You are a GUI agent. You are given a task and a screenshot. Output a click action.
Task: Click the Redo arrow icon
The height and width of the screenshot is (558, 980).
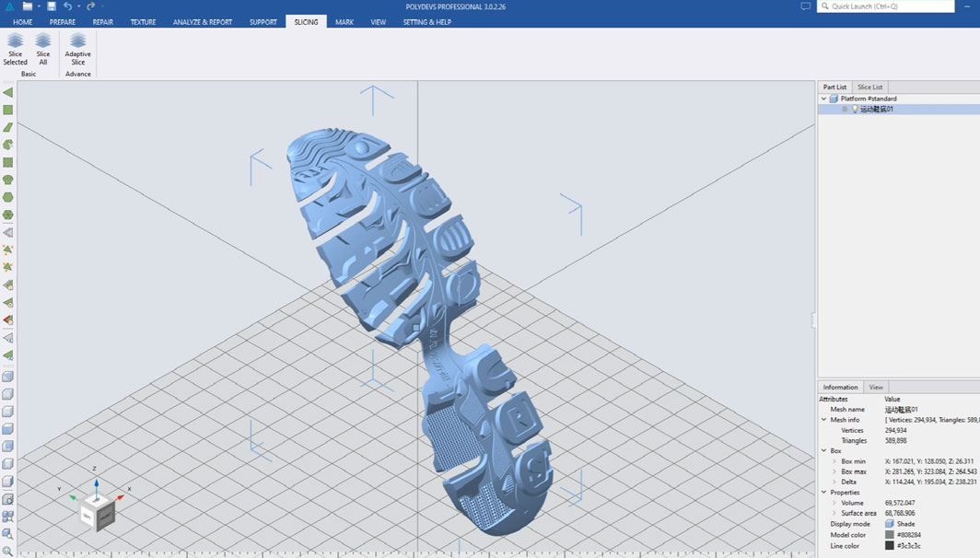click(x=90, y=6)
